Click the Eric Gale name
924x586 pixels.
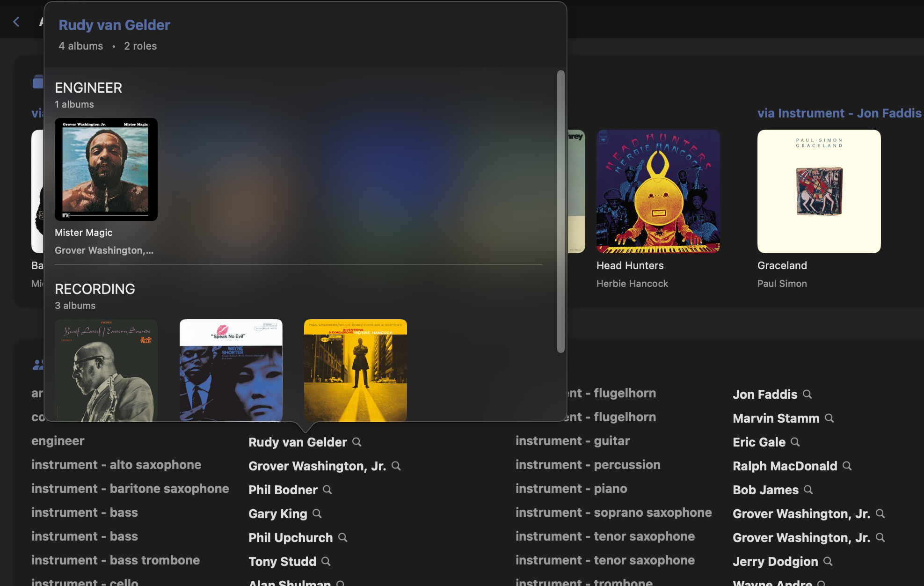(759, 442)
